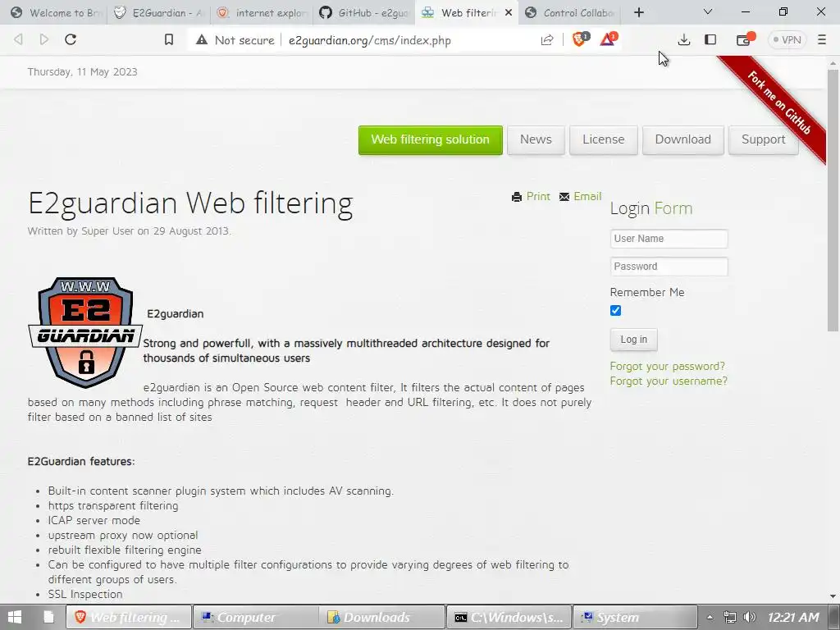Switch to the Control Collaboration tab
840x630 pixels.
[x=571, y=13]
